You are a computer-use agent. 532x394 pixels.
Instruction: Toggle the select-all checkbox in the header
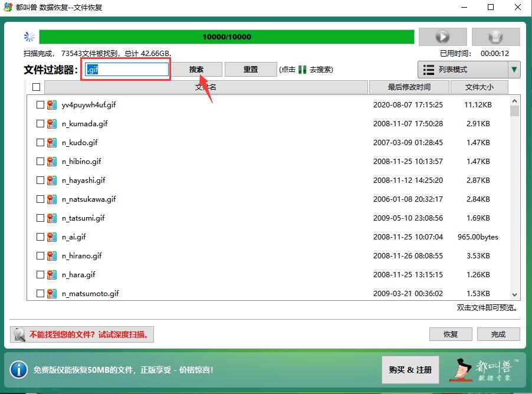tap(37, 87)
